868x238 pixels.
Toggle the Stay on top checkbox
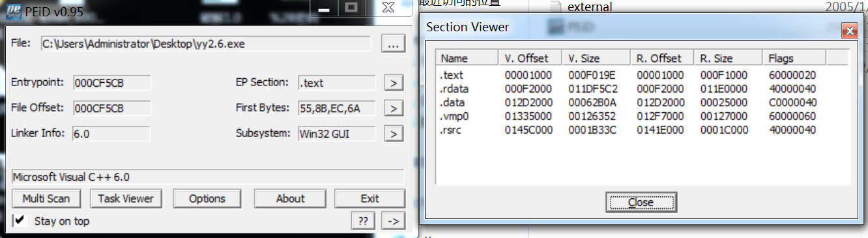(x=20, y=220)
